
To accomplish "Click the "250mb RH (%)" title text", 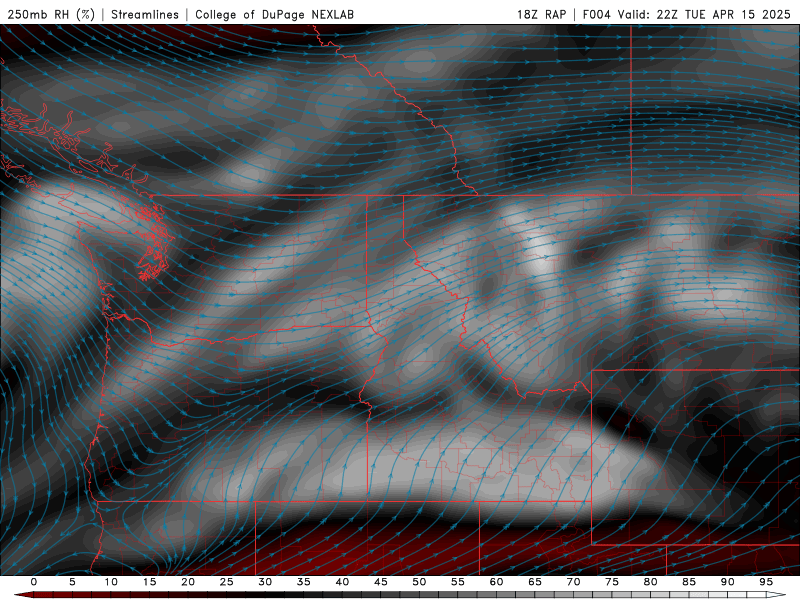I will click(51, 14).
